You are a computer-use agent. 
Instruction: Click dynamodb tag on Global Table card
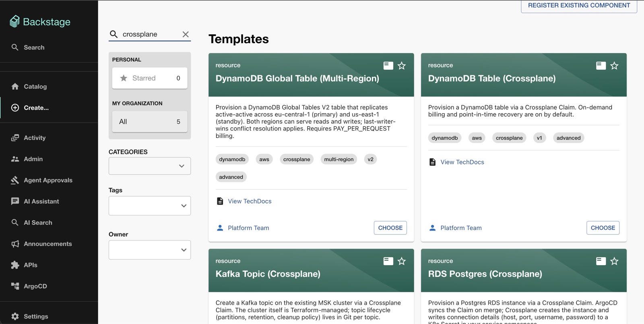pos(232,159)
